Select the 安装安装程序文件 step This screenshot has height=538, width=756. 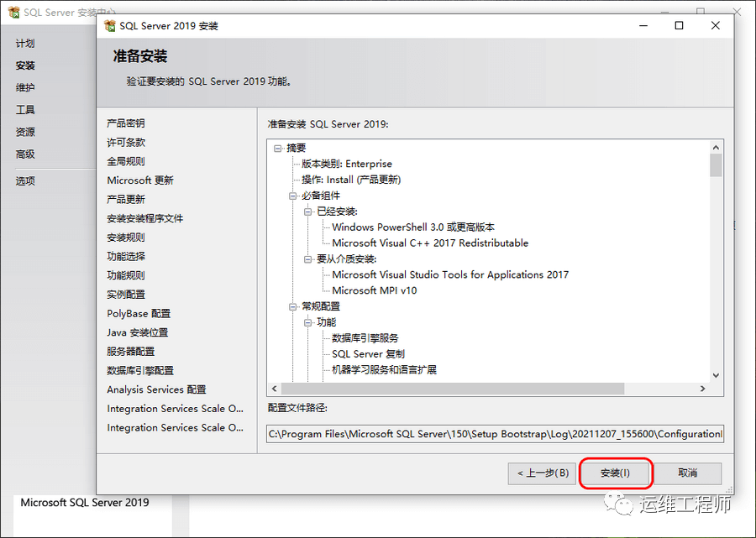pyautogui.click(x=145, y=219)
